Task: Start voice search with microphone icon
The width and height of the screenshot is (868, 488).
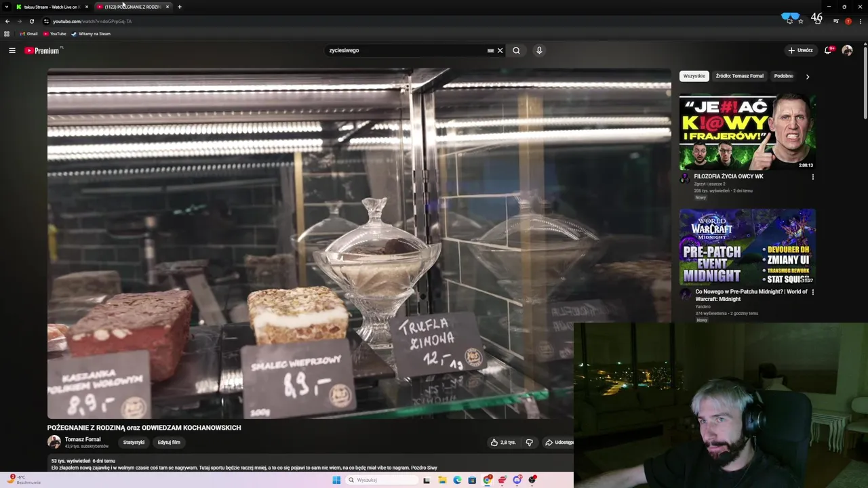Action: coord(539,50)
